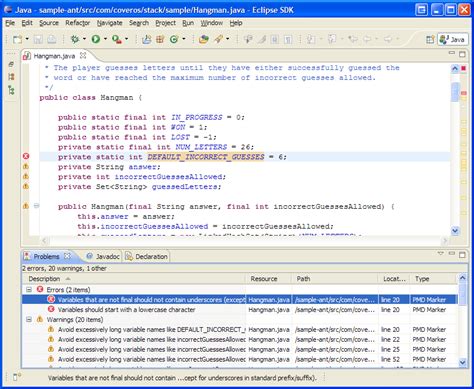Select the long variable warning on line 52
This screenshot has height=389, width=474.
click(240, 359)
